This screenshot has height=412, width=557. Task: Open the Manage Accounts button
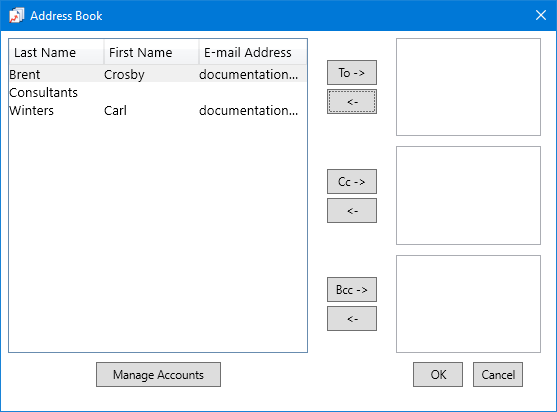click(x=158, y=375)
